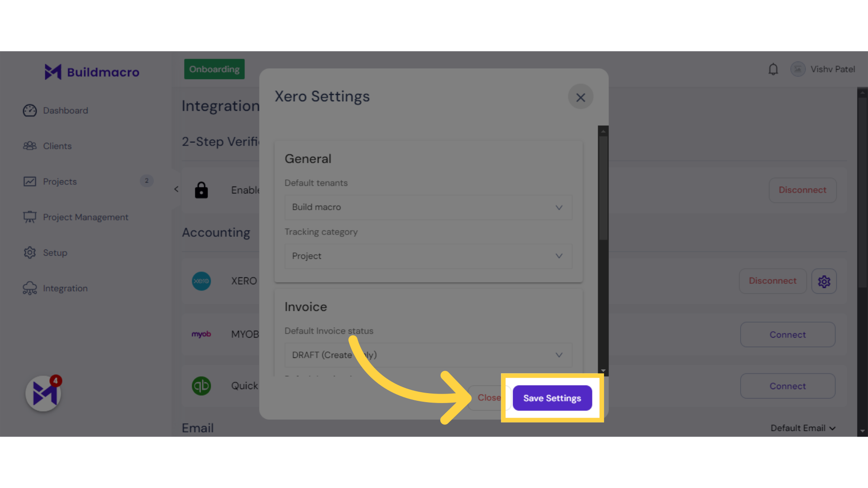
Task: Click the XERO gear settings icon
Action: coord(825,281)
